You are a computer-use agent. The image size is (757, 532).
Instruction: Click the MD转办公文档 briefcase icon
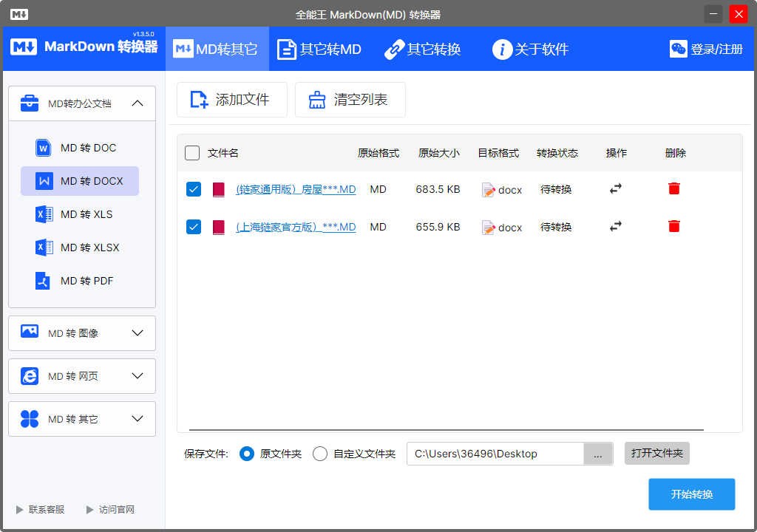click(30, 103)
